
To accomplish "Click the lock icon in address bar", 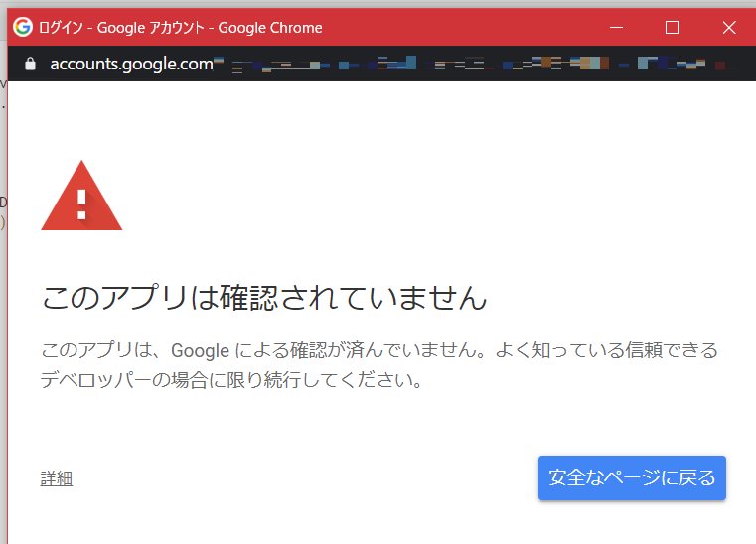I will [x=30, y=64].
